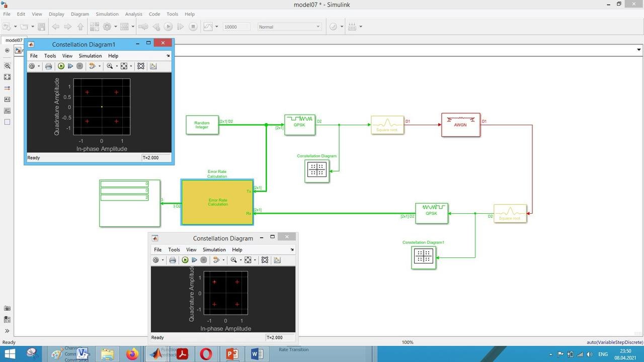Image resolution: width=644 pixels, height=362 pixels.
Task: Click the Up to Parent arrow icon
Action: coord(80,27)
